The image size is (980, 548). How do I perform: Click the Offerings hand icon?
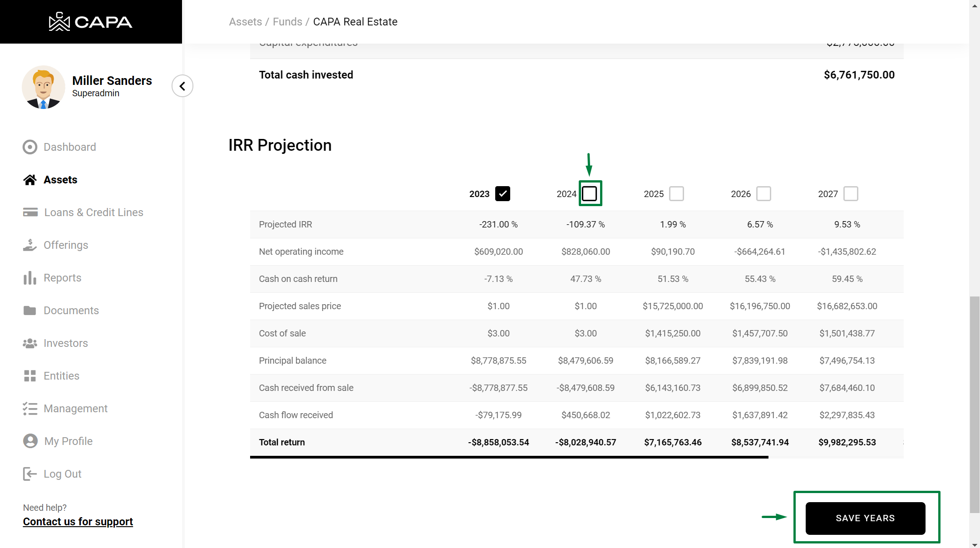[30, 245]
